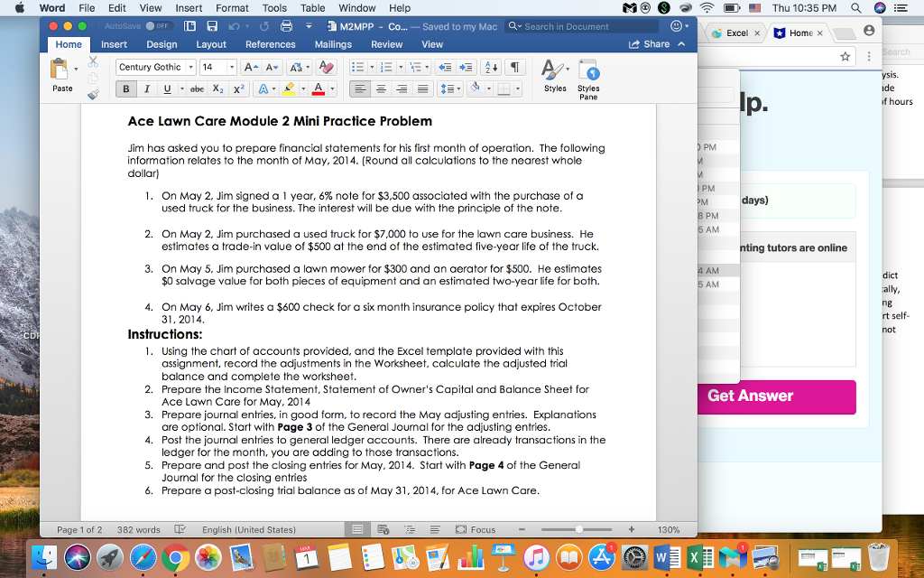
Task: Open the smiley feedback menu
Action: pos(679,26)
